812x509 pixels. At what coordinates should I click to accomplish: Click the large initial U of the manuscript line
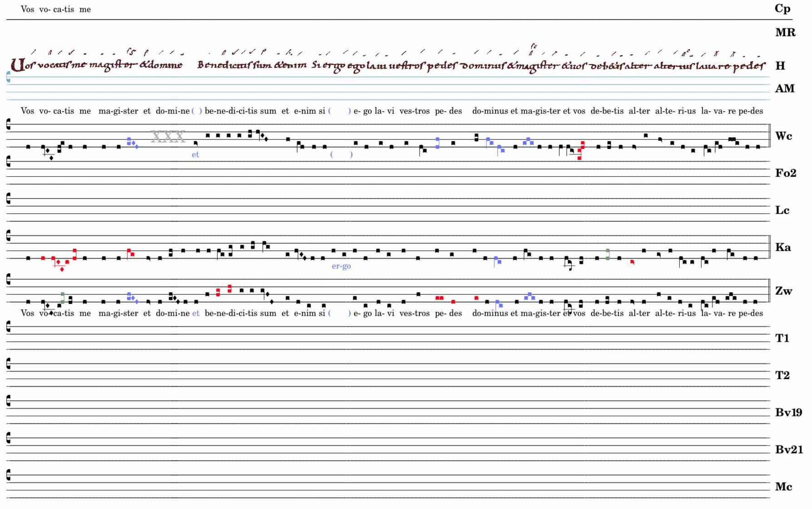pyautogui.click(x=17, y=65)
